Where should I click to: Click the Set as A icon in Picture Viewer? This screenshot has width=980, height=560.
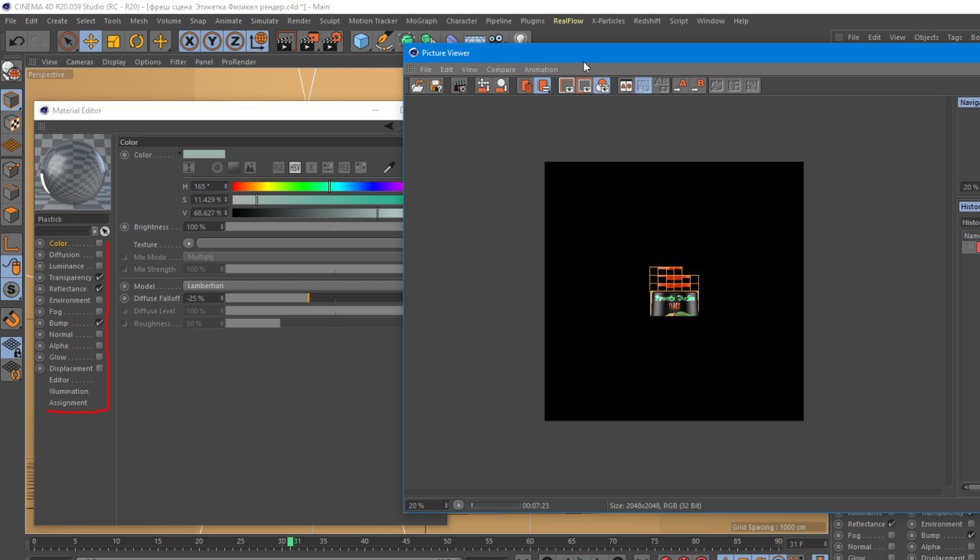(681, 86)
